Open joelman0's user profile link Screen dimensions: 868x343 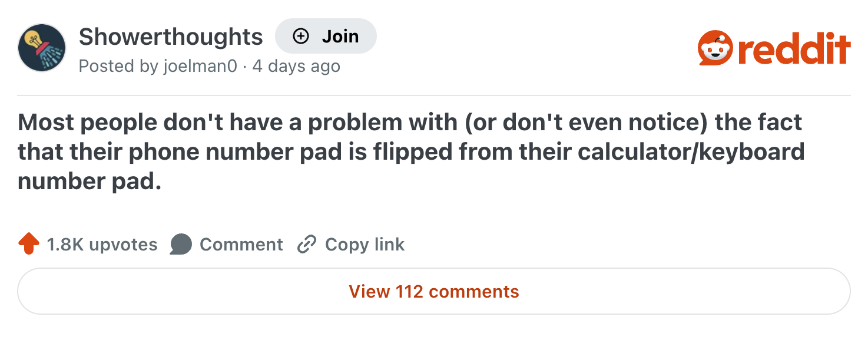(x=200, y=65)
